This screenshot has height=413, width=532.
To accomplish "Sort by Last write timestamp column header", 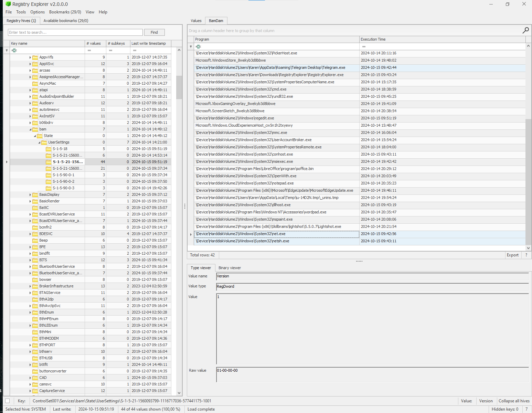I will 150,43.
